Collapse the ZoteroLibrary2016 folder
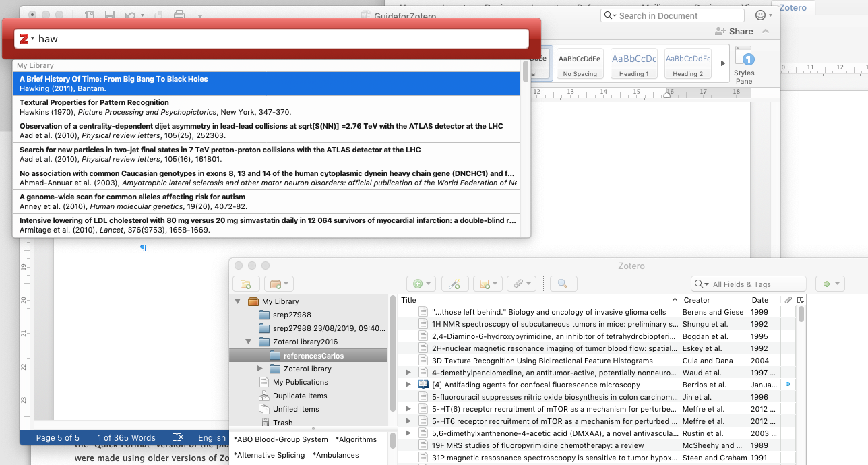Image resolution: width=868 pixels, height=465 pixels. point(249,342)
